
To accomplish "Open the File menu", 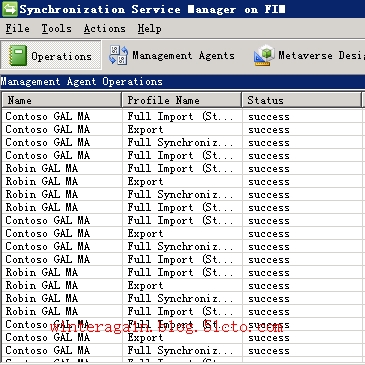I will [x=18, y=29].
